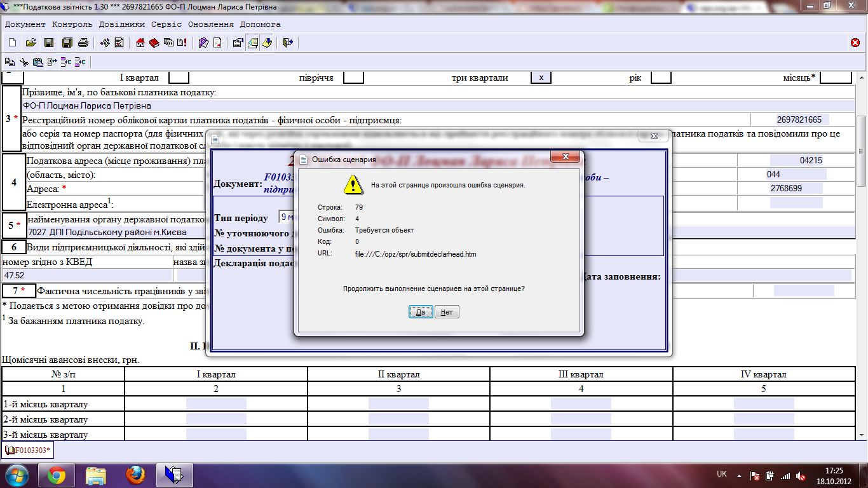Image resolution: width=868 pixels, height=488 pixels.
Task: Select the F0103303 document tab at bottom
Action: pyautogui.click(x=28, y=450)
